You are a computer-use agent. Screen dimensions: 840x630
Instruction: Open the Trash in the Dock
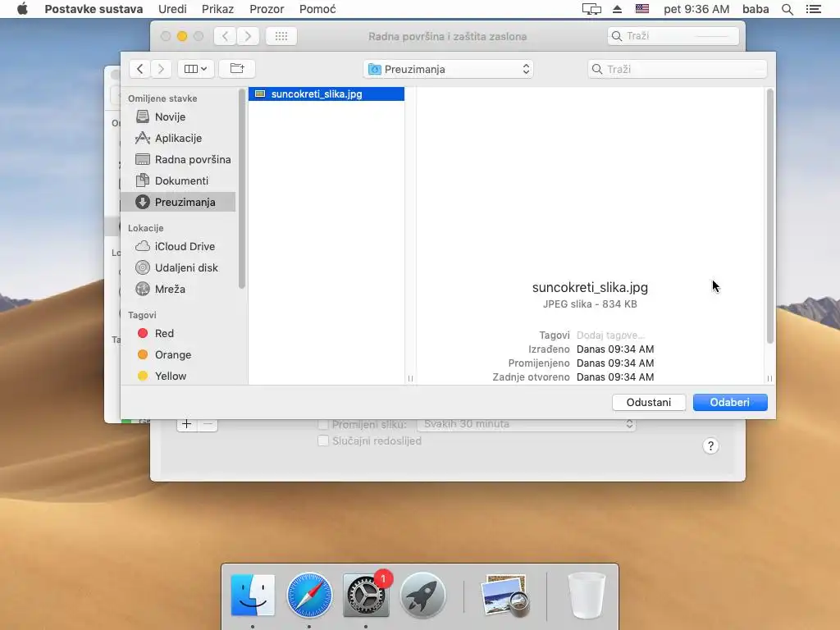[x=587, y=596]
